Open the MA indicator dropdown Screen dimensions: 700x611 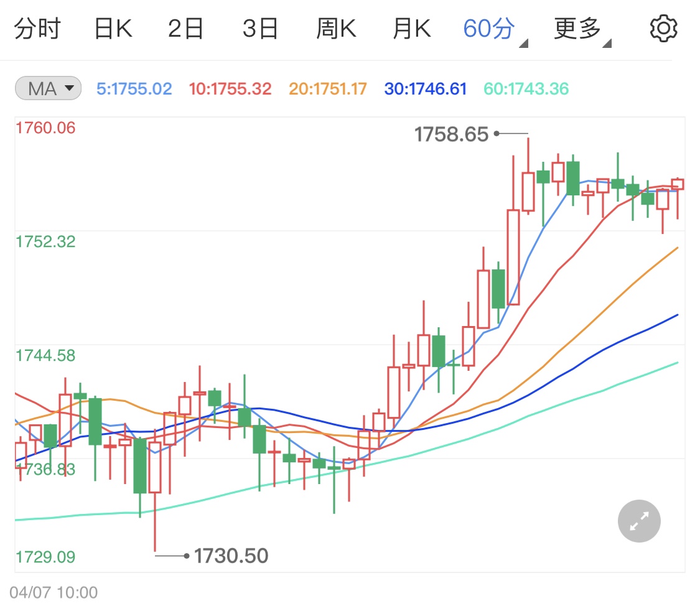click(48, 88)
